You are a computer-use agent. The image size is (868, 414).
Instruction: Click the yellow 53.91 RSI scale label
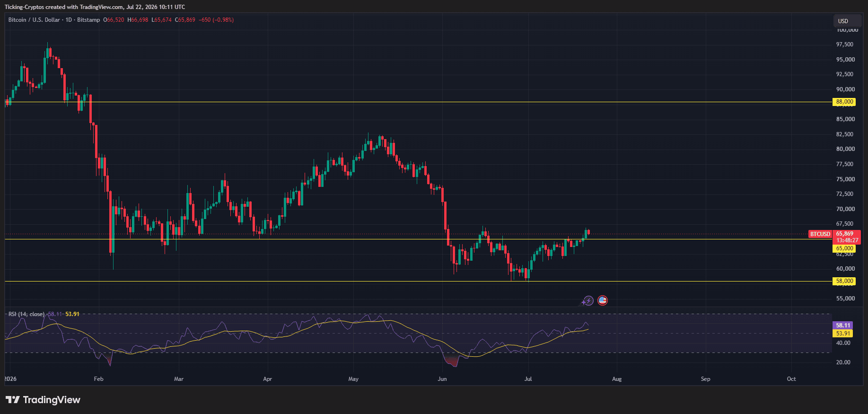pyautogui.click(x=843, y=334)
